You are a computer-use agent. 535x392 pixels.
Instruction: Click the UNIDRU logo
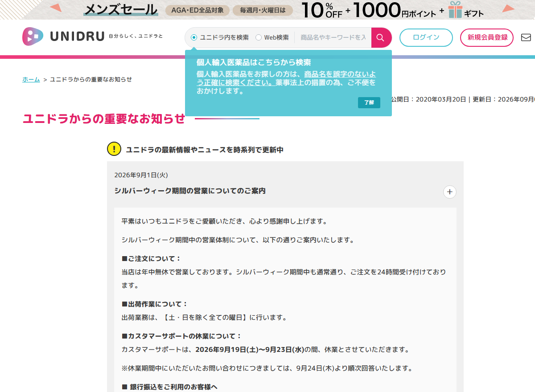click(63, 37)
